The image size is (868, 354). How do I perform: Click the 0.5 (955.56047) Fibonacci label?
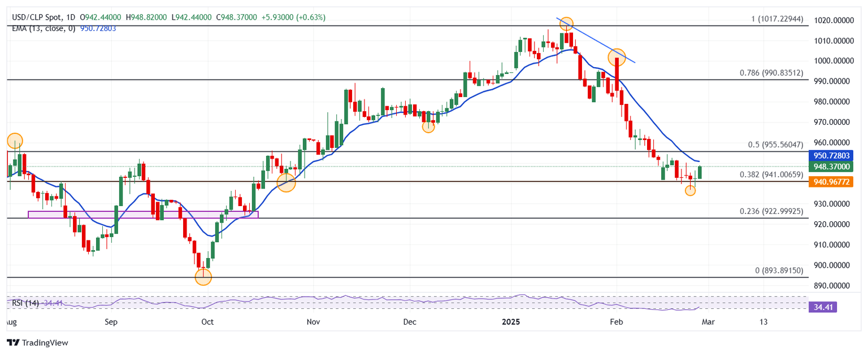(775, 145)
